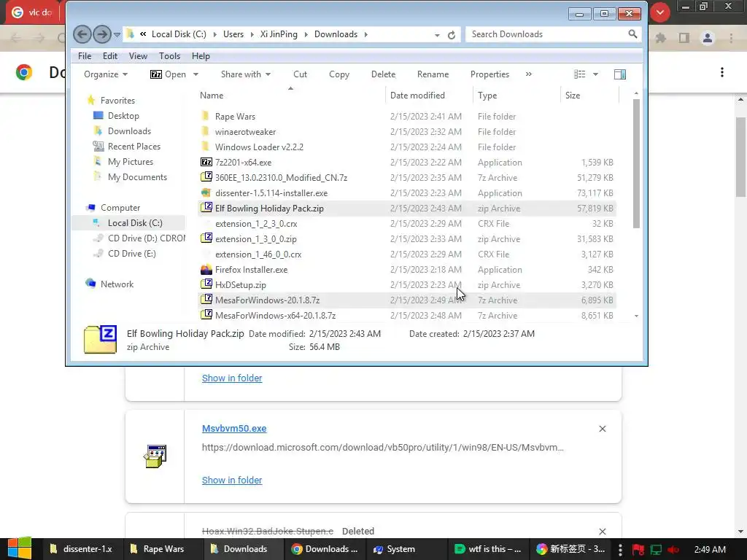Image resolution: width=747 pixels, height=560 pixels.
Task: Select Favorites in the navigation pane
Action: [x=117, y=101]
